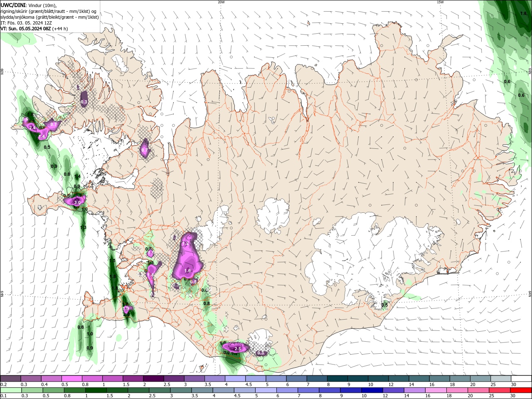This screenshot has width=532, height=399.
Task: Click the dark teal 8 swatch in upper legend
Action: coord(337,379)
